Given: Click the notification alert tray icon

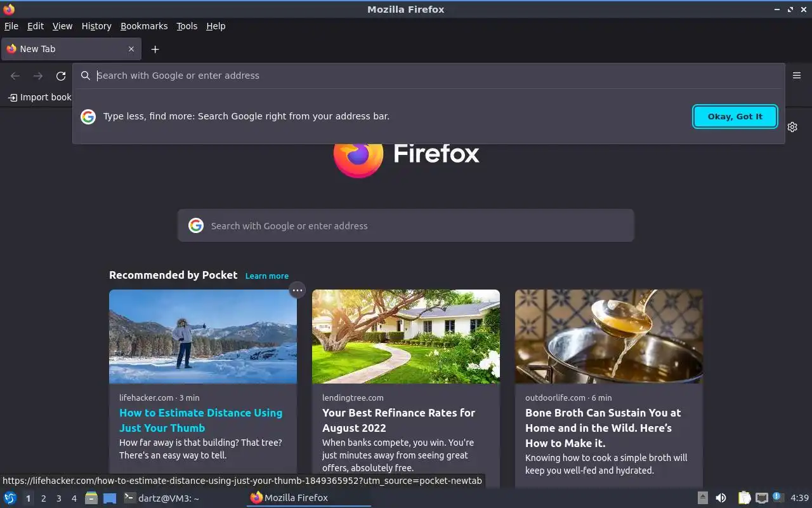Looking at the screenshot, I should pos(778,498).
